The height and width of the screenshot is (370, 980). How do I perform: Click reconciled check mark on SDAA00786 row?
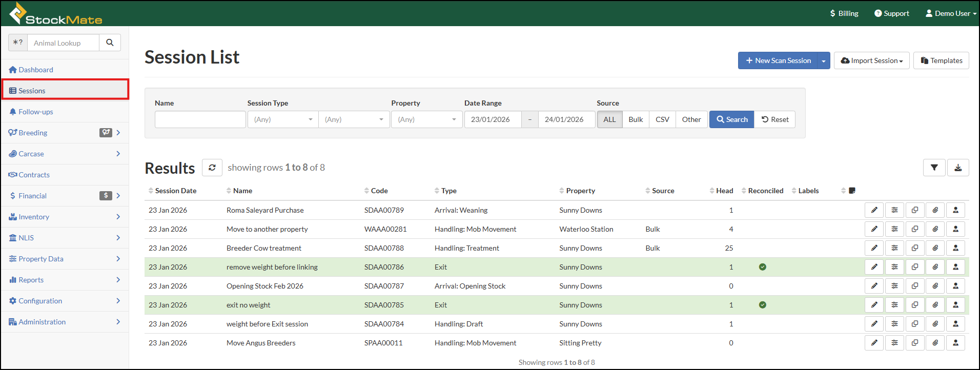point(763,267)
